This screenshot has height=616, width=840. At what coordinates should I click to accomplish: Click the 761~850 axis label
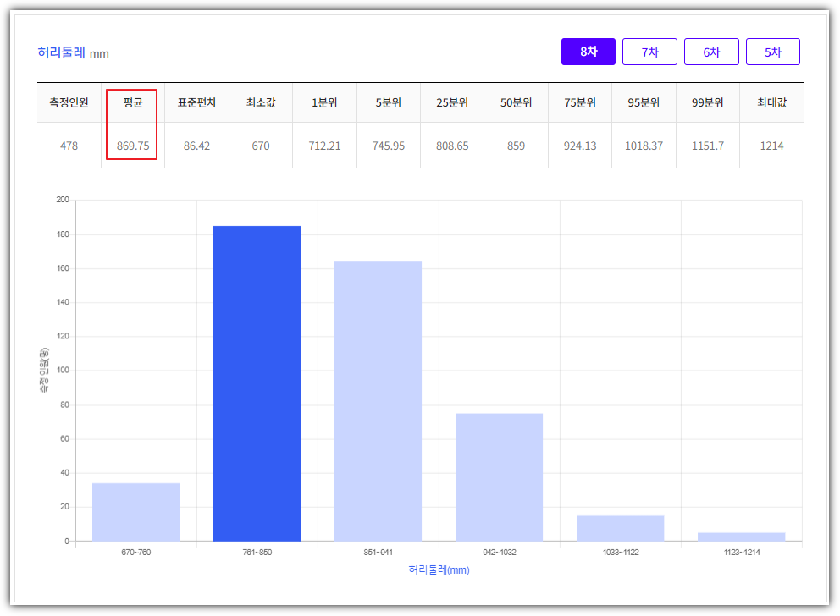[257, 553]
